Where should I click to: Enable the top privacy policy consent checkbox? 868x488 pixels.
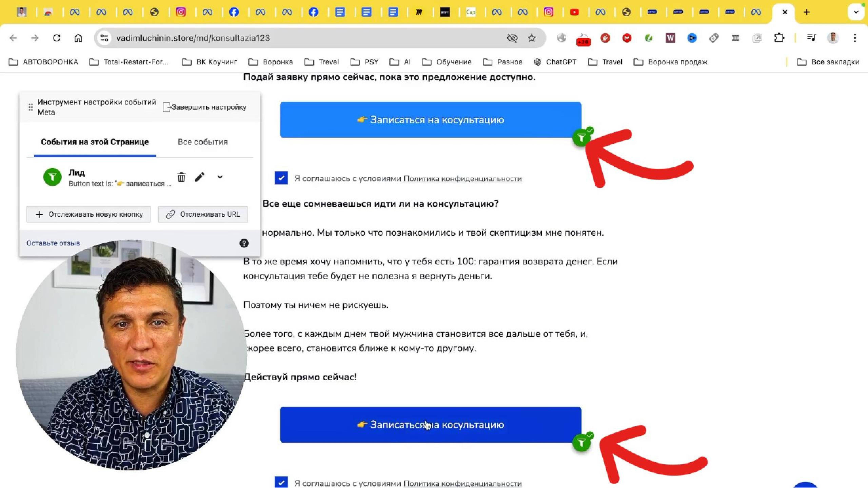281,178
